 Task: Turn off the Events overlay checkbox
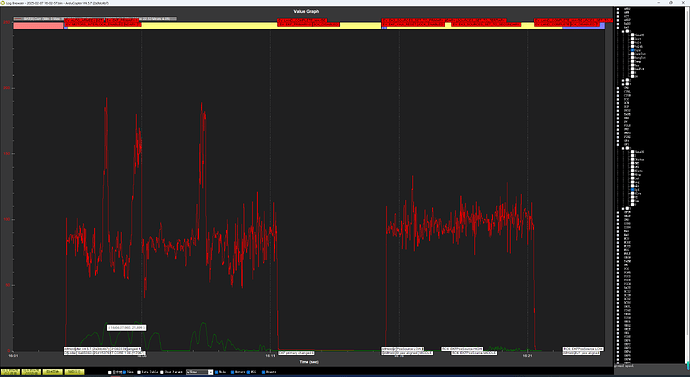pyautogui.click(x=263, y=372)
